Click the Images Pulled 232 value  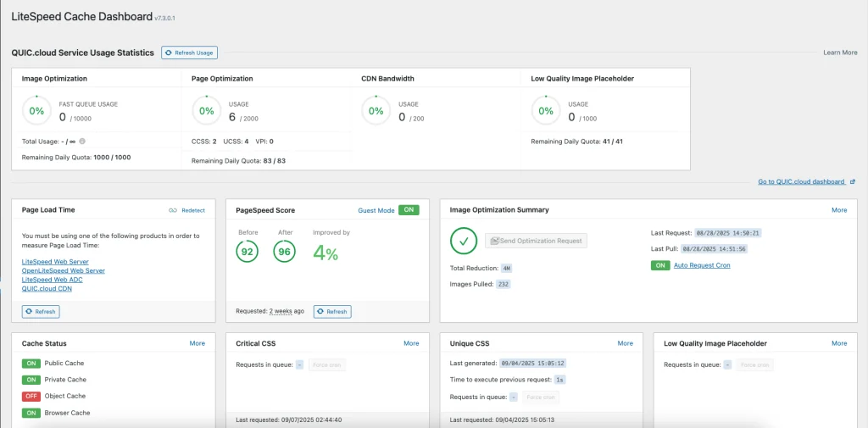pyautogui.click(x=504, y=285)
